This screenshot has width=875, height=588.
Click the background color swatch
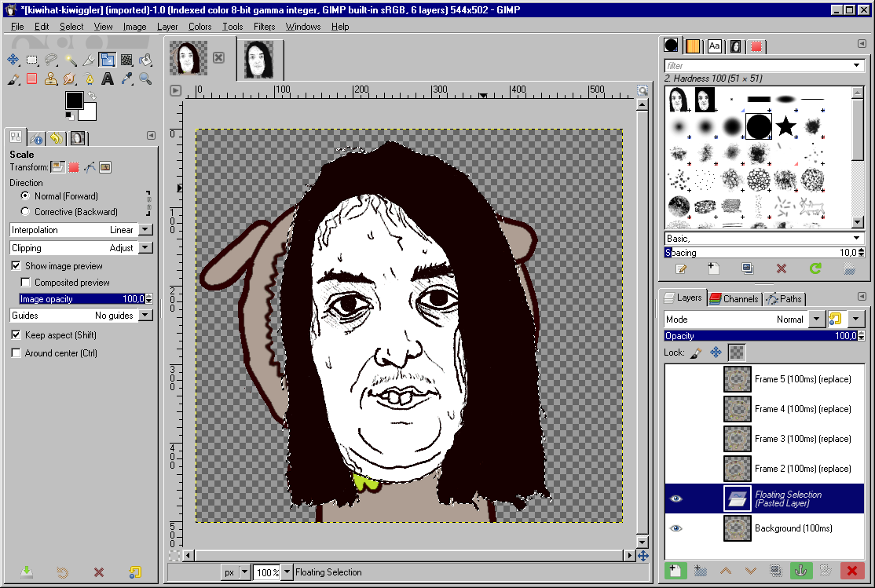tap(90, 113)
